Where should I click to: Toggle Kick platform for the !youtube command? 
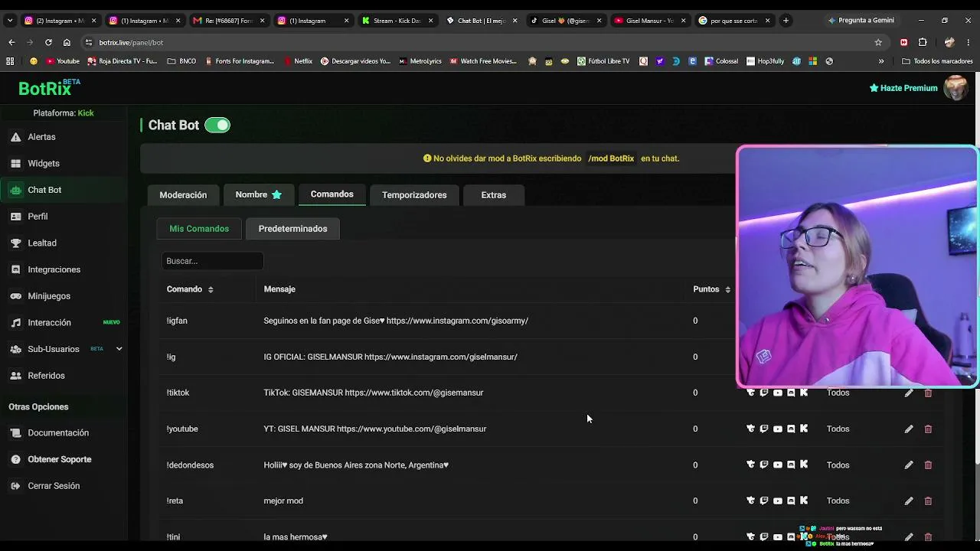pos(804,429)
